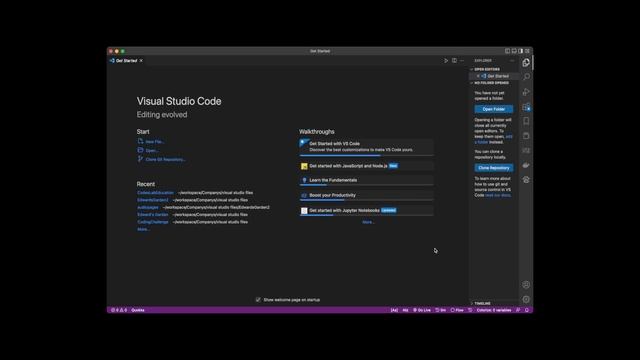The height and width of the screenshot is (360, 640).
Task: Click the Run button in editor title bar
Action: [x=446, y=60]
